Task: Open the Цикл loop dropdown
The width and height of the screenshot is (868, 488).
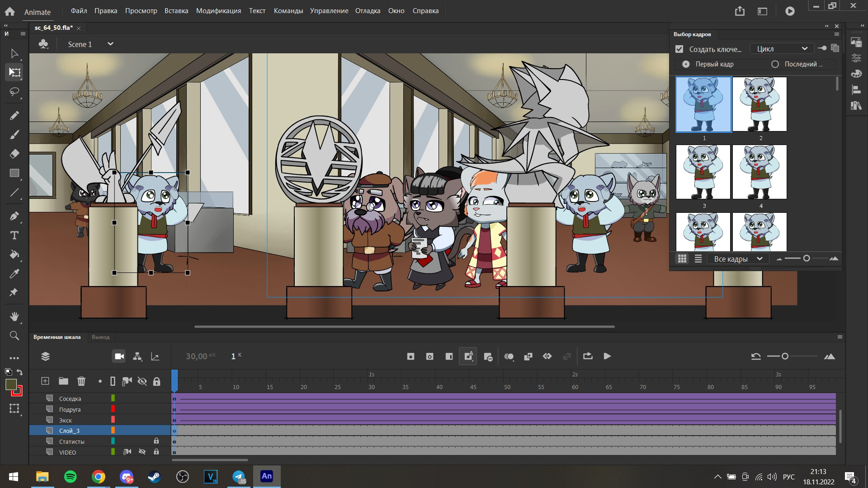Action: [782, 49]
